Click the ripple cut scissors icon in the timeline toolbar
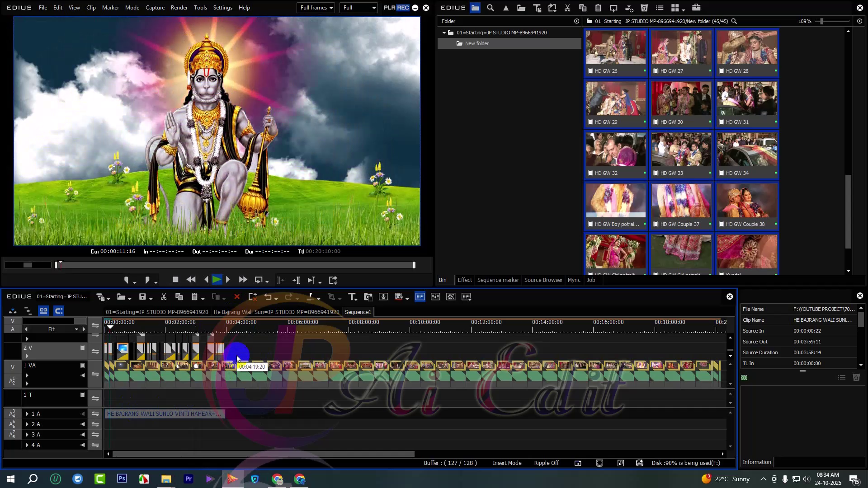Image resolution: width=868 pixels, height=488 pixels. point(164,297)
